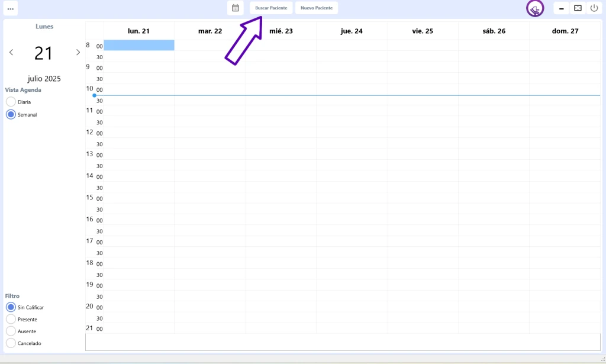Select the Semanal agenda view
This screenshot has height=364, width=606.
click(11, 115)
